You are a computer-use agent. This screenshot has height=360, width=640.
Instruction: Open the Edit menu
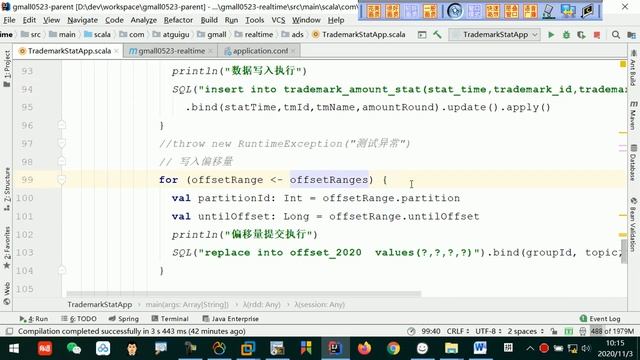click(x=29, y=20)
